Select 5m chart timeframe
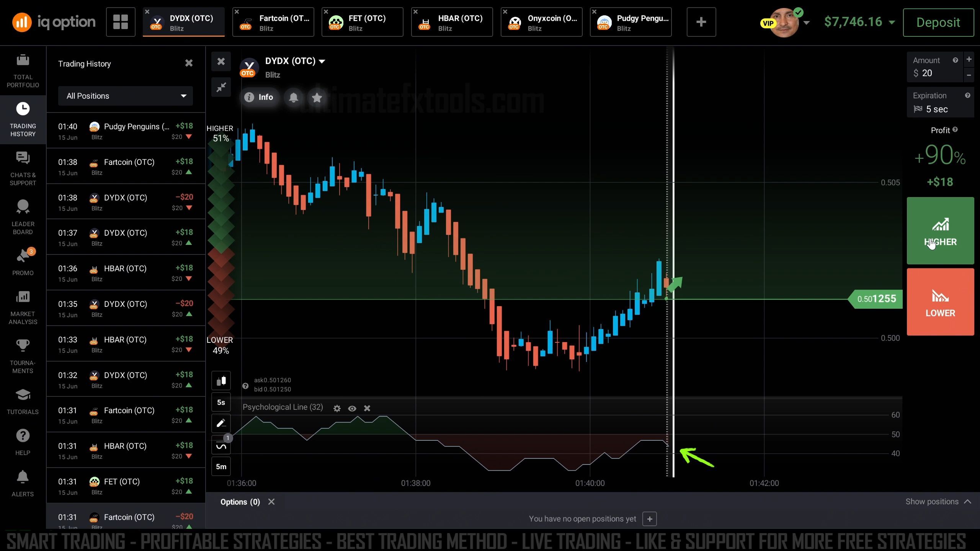This screenshot has width=980, height=551. point(221,466)
